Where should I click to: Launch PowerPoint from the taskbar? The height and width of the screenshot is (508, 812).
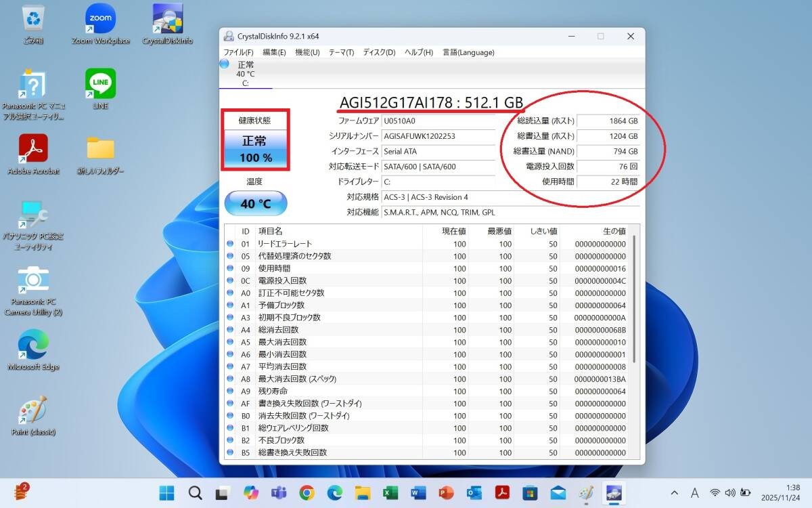tap(446, 493)
